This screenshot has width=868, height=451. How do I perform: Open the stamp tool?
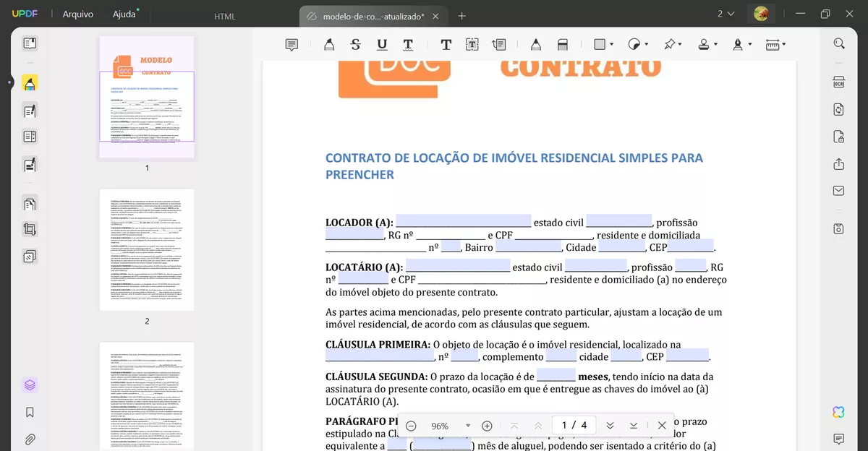click(704, 44)
